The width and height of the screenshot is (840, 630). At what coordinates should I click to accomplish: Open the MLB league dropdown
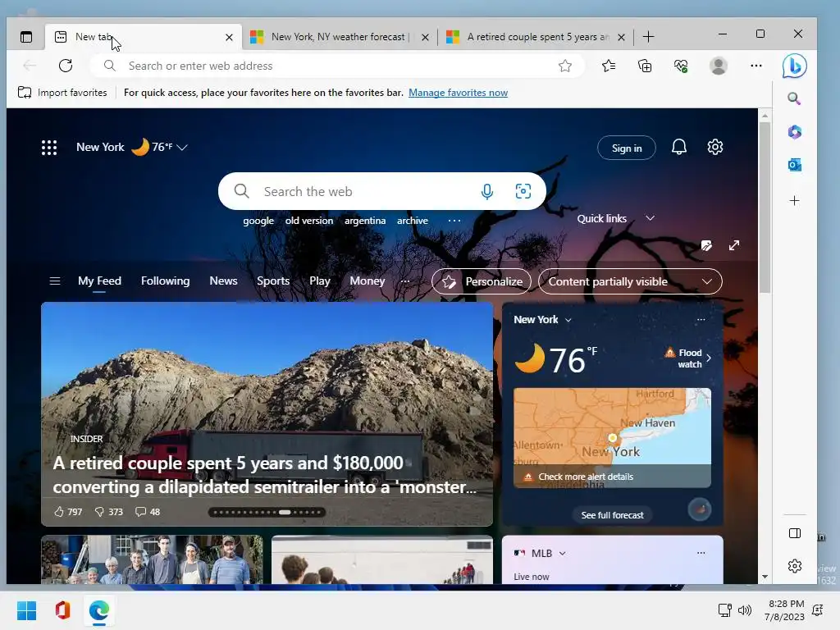coord(562,554)
